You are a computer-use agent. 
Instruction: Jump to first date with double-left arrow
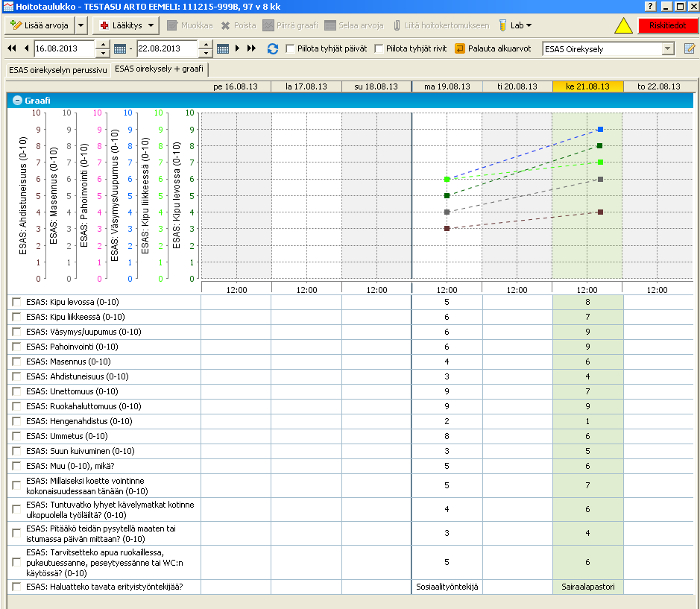click(x=12, y=48)
